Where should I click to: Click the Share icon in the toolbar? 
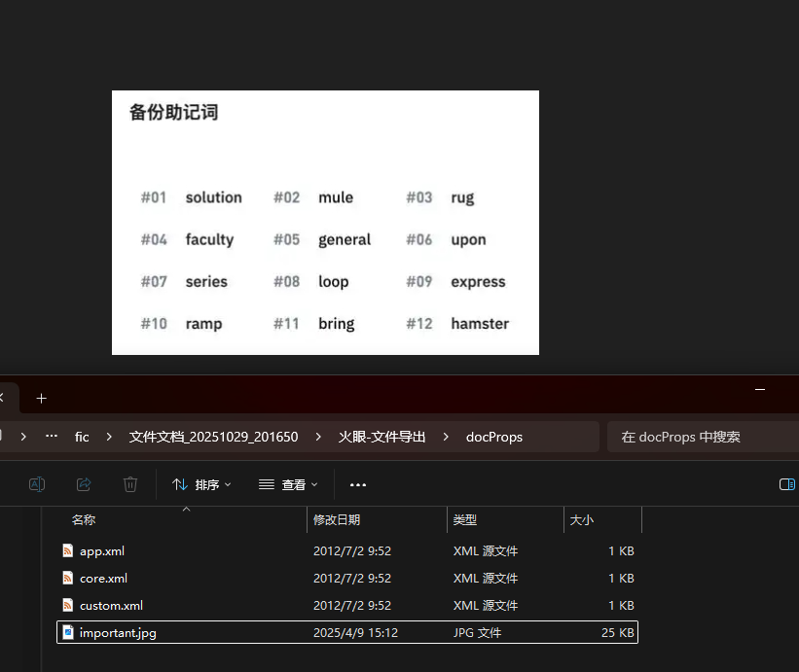coord(84,484)
